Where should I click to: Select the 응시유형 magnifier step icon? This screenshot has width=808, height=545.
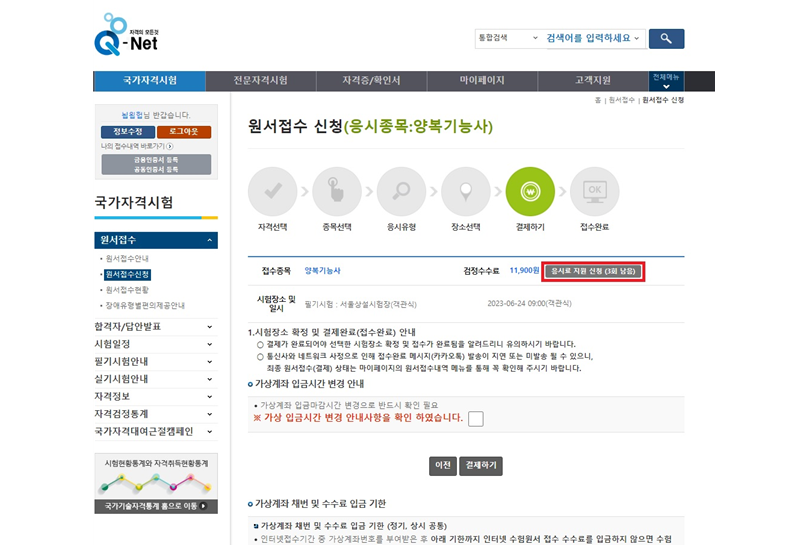(401, 192)
